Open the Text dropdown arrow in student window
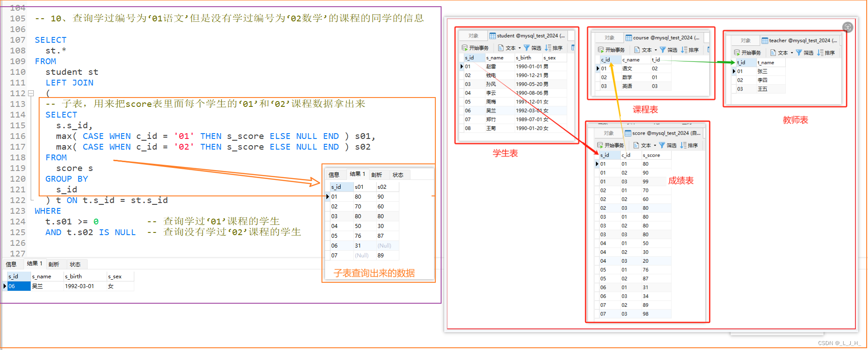This screenshot has height=350, width=868. pyautogui.click(x=519, y=48)
